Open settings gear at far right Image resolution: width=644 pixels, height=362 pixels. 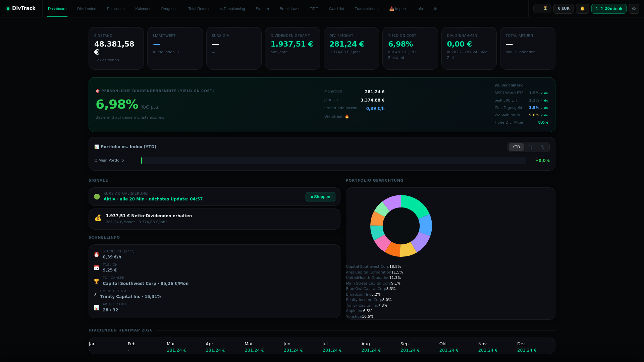pos(634,8)
